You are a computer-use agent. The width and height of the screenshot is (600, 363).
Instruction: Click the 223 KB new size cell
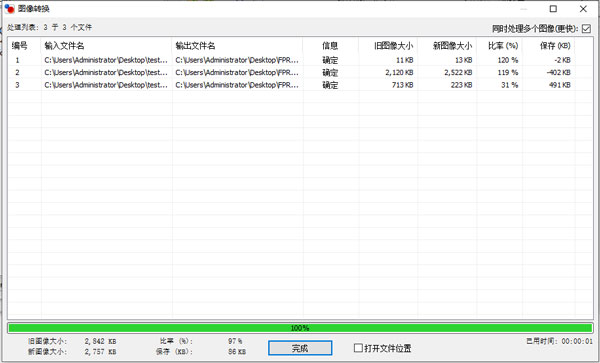pos(461,85)
